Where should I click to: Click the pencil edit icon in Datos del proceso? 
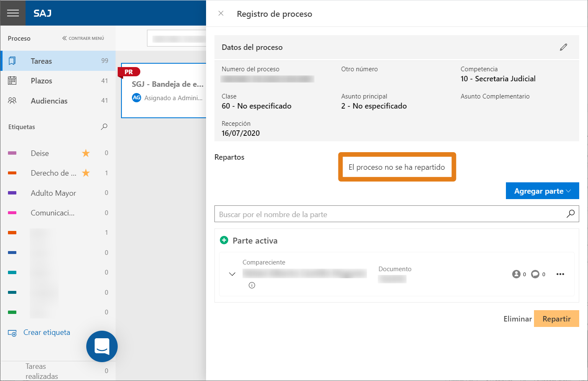tap(563, 47)
